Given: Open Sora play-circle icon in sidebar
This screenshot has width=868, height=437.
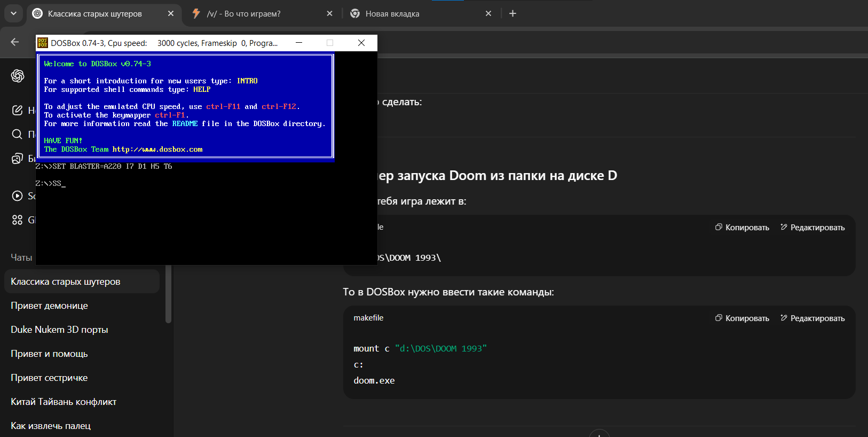Looking at the screenshot, I should coord(18,196).
